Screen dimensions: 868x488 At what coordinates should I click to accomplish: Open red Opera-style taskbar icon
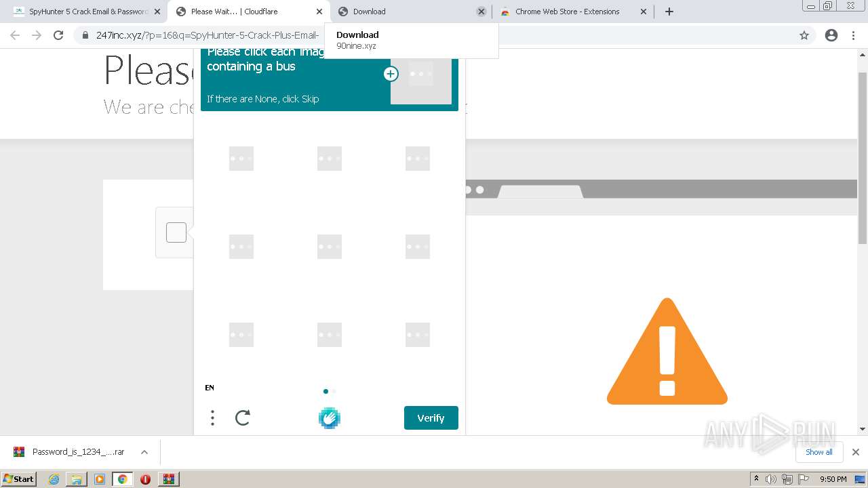145,479
